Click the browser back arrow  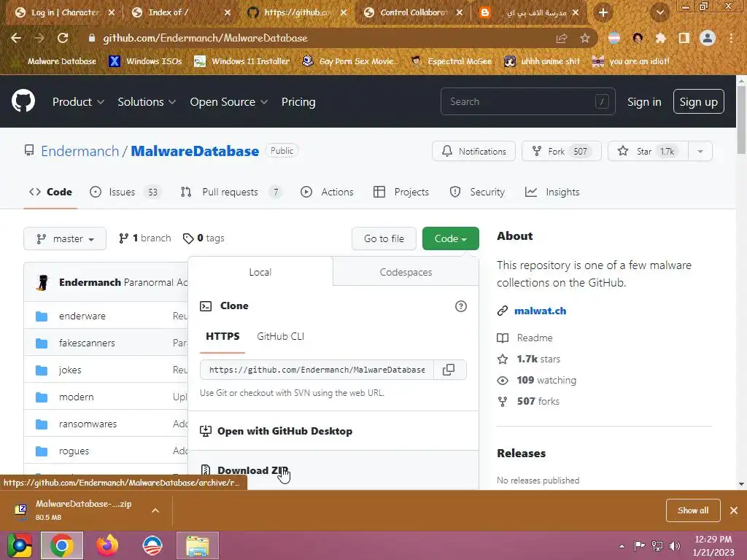[16, 38]
